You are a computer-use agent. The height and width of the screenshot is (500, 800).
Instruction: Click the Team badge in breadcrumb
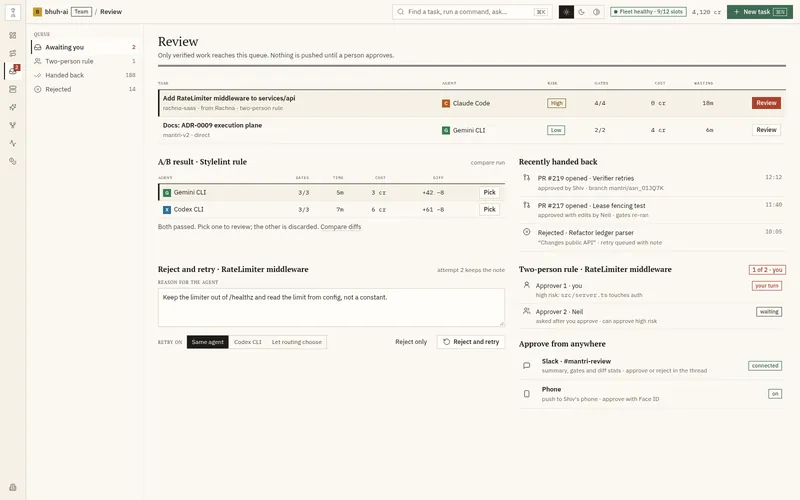coord(81,12)
